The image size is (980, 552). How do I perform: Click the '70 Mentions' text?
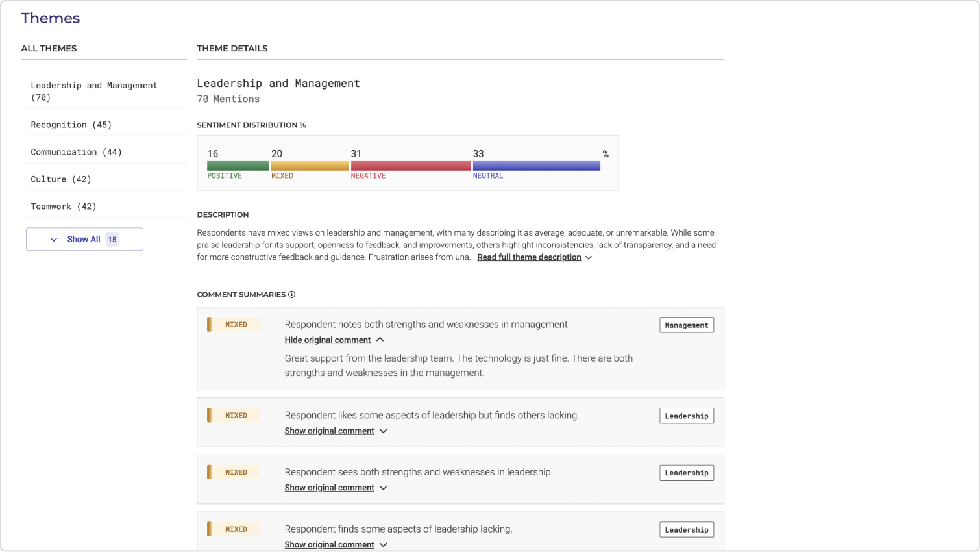coord(228,99)
